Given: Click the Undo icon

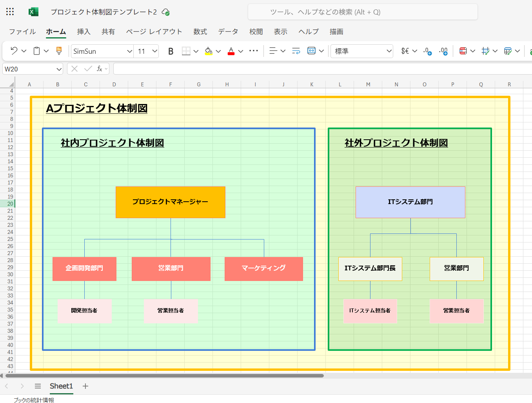Looking at the screenshot, I should pyautogui.click(x=14, y=51).
